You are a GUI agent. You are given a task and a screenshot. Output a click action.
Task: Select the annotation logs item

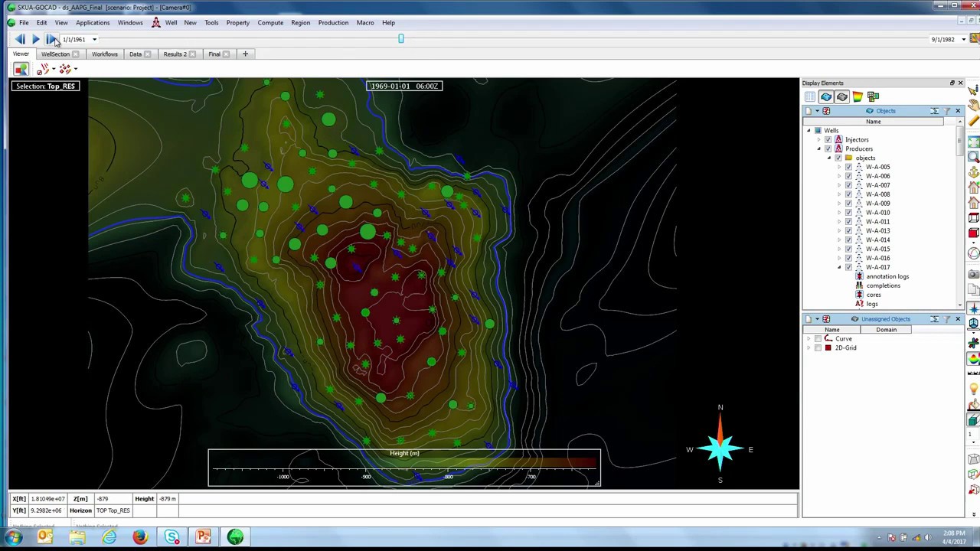(x=887, y=277)
